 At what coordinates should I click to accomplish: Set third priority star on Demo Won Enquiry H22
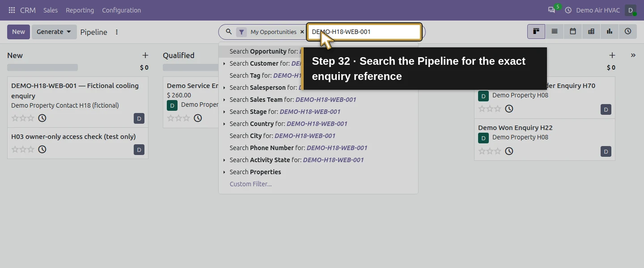pyautogui.click(x=497, y=151)
